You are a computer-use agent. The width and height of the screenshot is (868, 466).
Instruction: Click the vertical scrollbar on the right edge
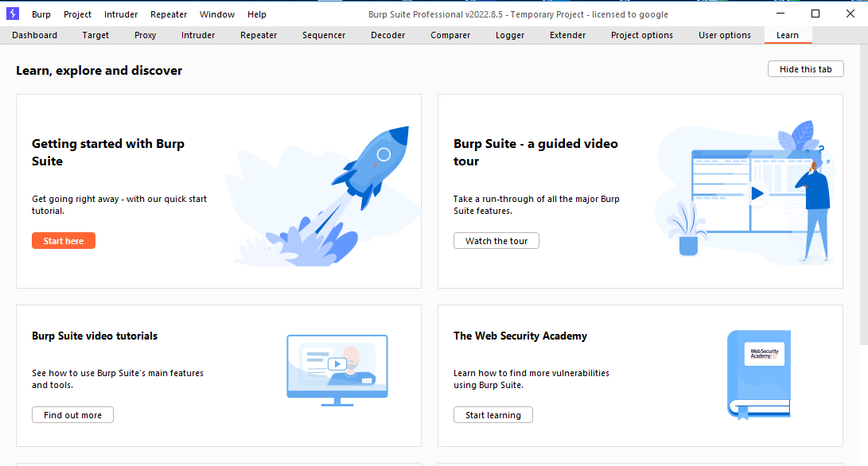(x=863, y=194)
